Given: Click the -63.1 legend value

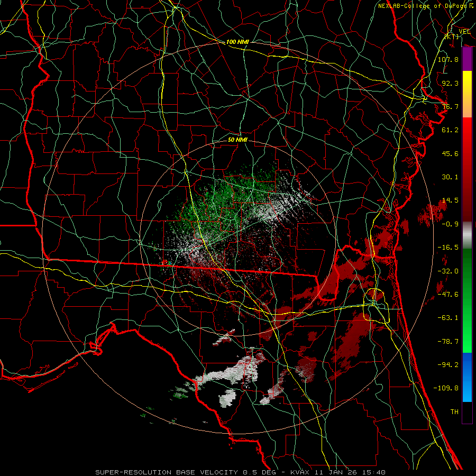Looking at the screenshot, I should (x=448, y=318).
